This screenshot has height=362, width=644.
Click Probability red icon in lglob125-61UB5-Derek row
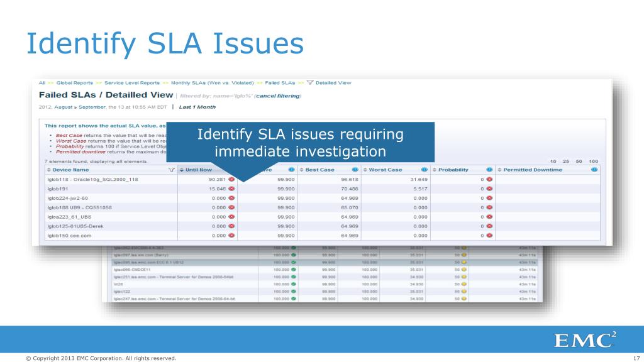click(x=489, y=226)
